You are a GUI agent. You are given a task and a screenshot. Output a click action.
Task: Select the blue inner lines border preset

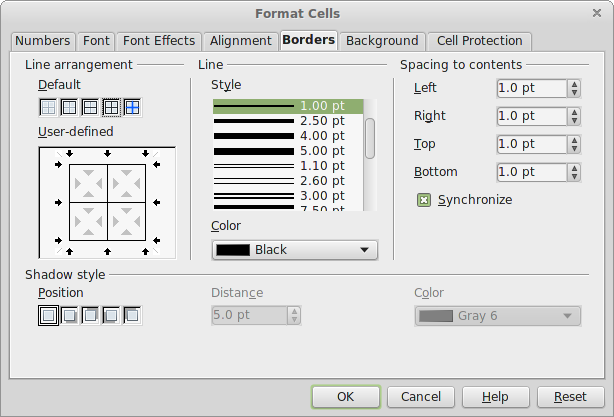[131, 106]
